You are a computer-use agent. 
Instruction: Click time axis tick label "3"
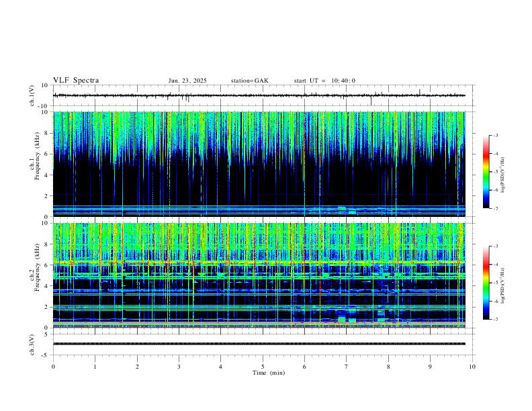click(179, 367)
